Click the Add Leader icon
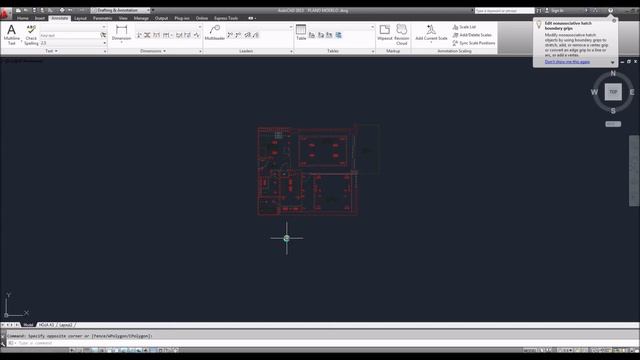The width and height of the screenshot is (640, 360). coord(230,36)
